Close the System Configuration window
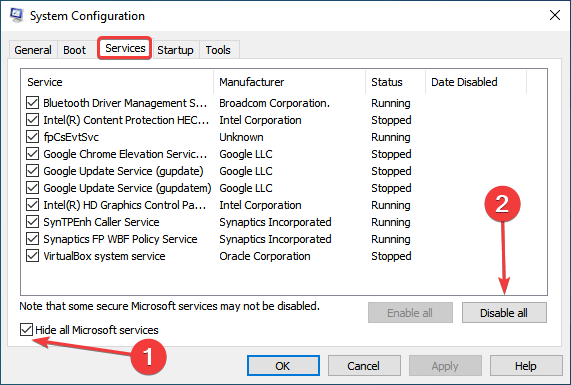Image resolution: width=571 pixels, height=385 pixels. point(555,15)
